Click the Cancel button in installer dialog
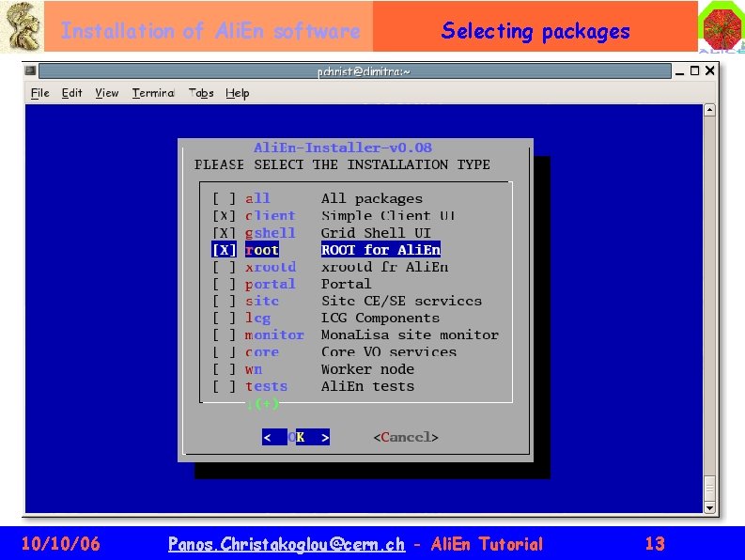This screenshot has width=745, height=560. 406,437
